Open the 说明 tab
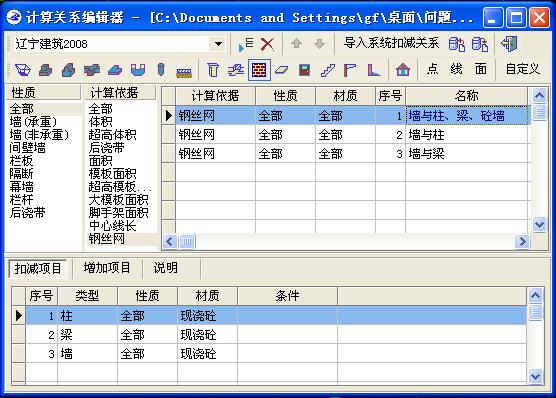This screenshot has height=398, width=556. point(165,268)
